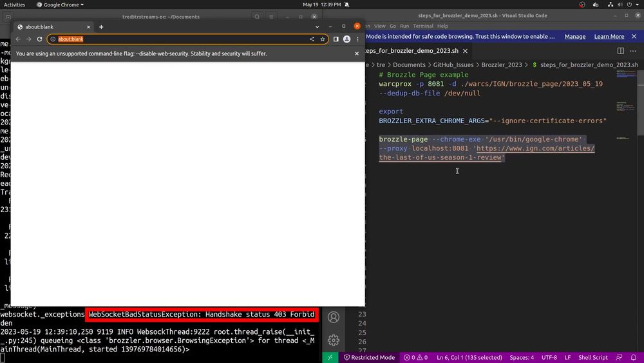The image size is (644, 363).
Task: Click the volume icon in system tray
Action: pyautogui.click(x=620, y=5)
